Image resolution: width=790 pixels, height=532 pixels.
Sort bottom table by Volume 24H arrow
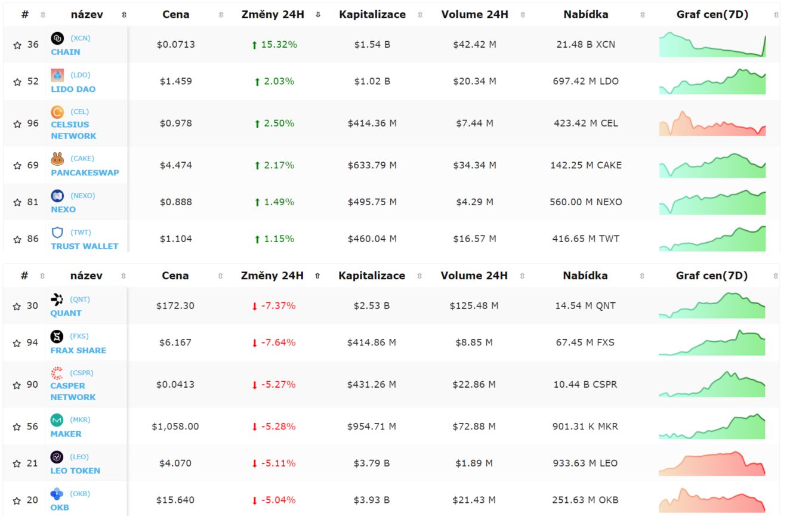[523, 276]
